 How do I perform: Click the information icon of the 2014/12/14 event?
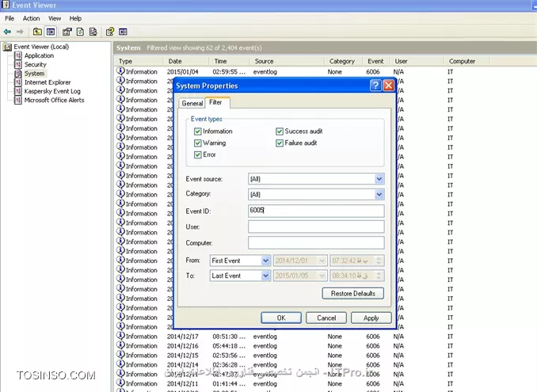pyautogui.click(x=120, y=364)
